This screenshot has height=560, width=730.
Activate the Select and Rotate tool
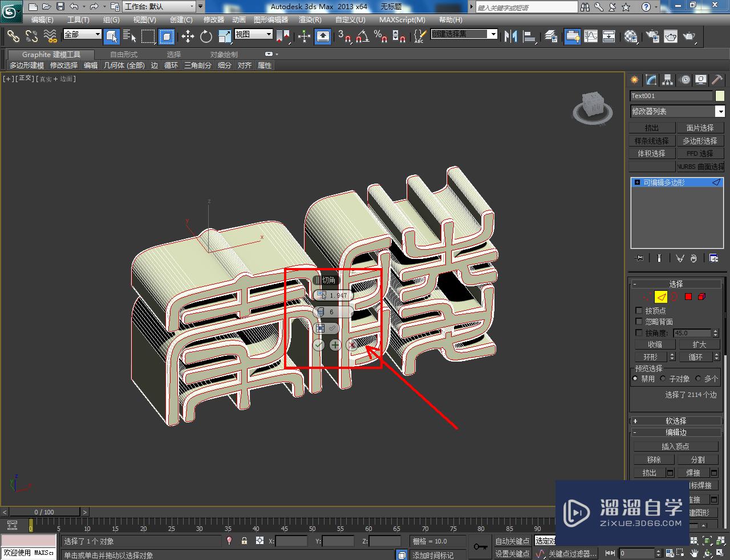tap(206, 36)
